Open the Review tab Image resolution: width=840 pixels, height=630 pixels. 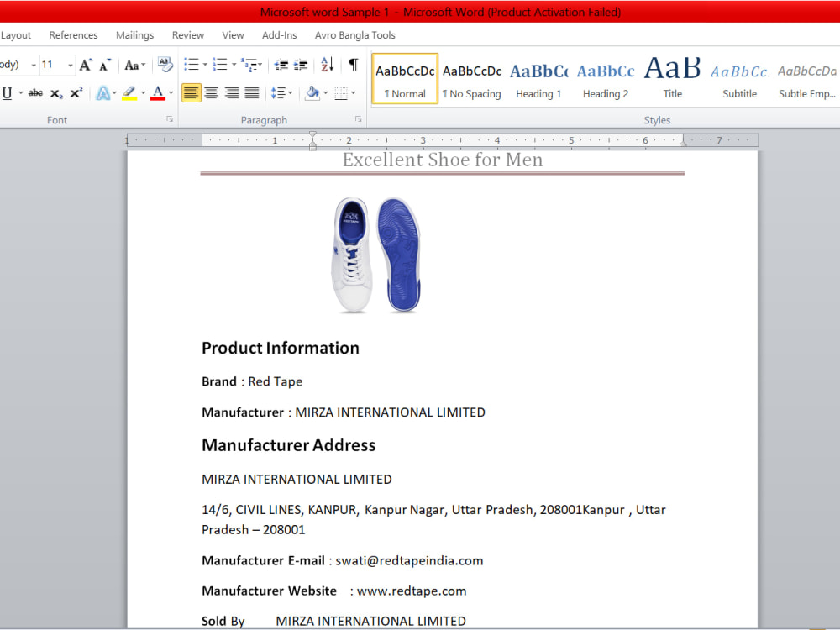click(188, 34)
